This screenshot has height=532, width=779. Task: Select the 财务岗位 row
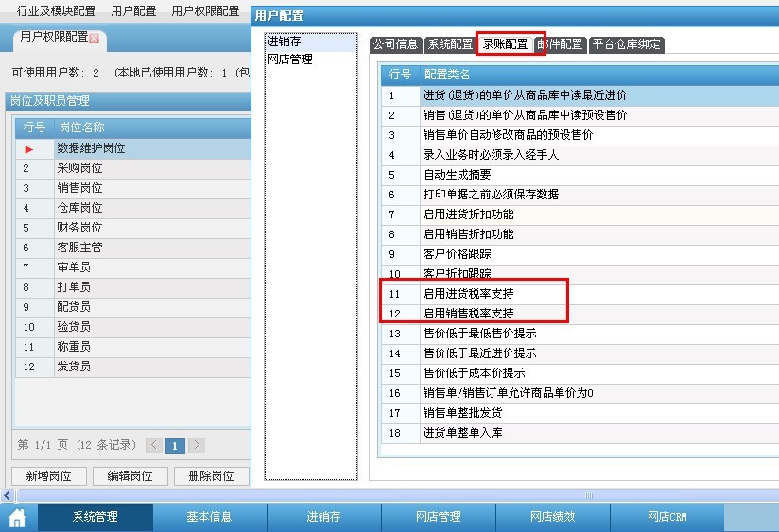point(133,228)
